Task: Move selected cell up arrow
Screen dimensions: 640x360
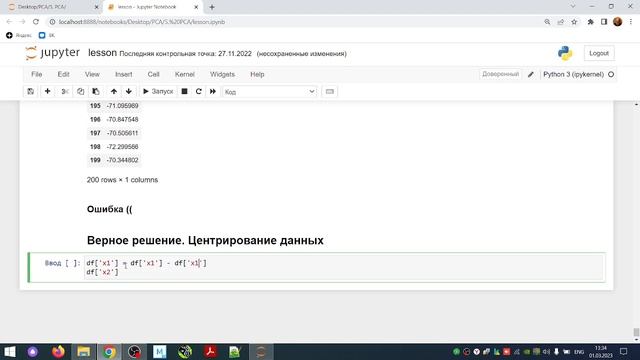Action: 114,91
